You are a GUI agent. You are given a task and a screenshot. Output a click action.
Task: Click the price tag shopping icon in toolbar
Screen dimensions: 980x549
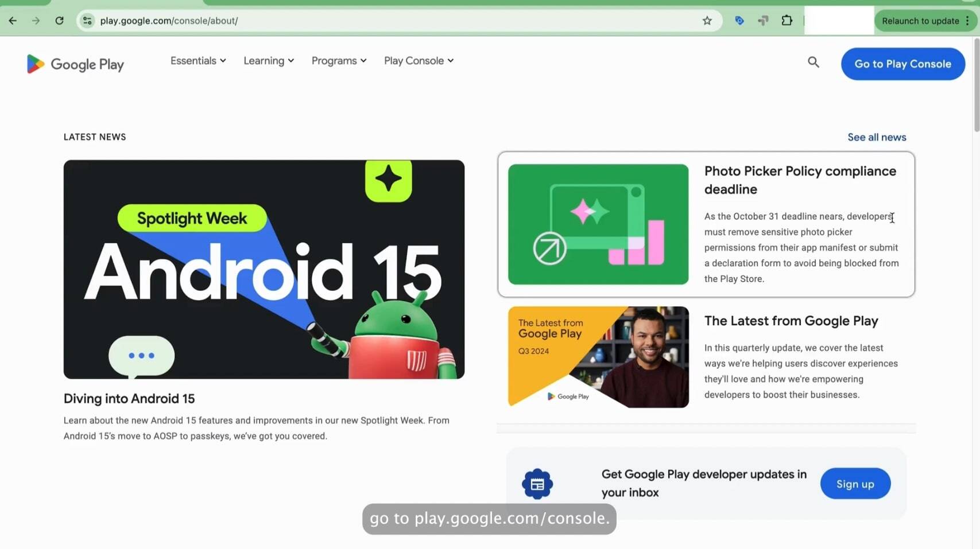(x=739, y=21)
